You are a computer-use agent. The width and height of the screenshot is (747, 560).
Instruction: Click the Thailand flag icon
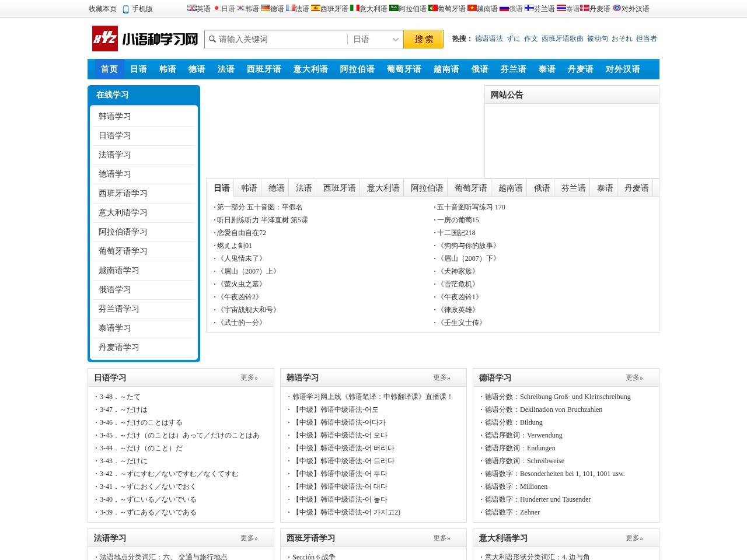[x=561, y=8]
